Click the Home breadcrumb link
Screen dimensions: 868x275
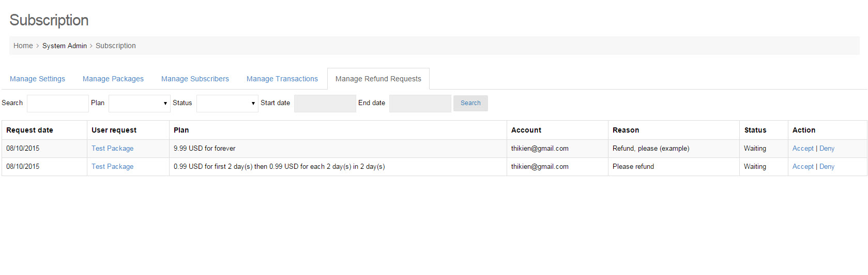click(x=23, y=46)
